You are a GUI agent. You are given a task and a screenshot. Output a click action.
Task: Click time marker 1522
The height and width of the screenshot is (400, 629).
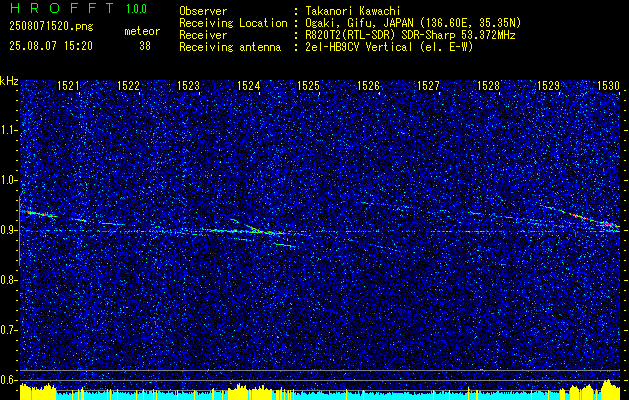pos(128,85)
